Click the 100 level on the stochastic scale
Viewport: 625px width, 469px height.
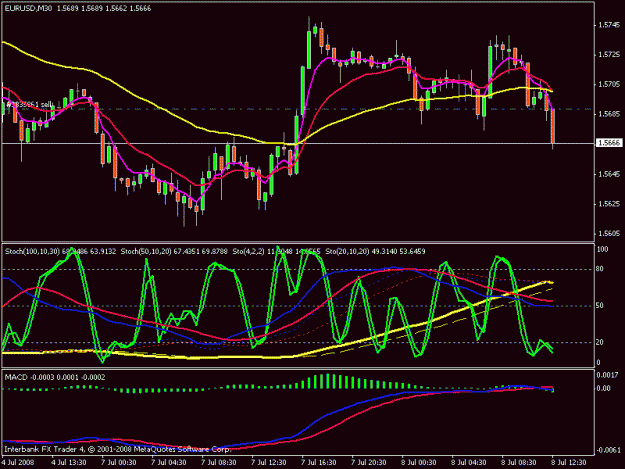pos(603,249)
